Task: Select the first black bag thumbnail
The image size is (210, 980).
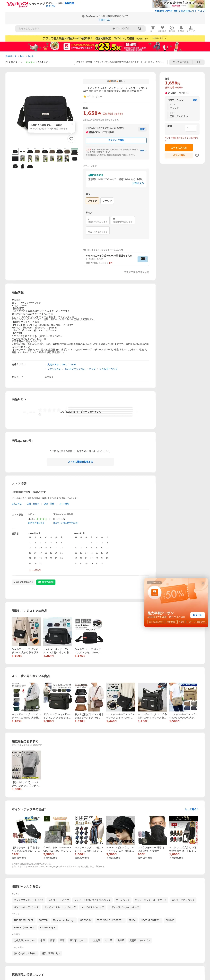Action: 15,151
